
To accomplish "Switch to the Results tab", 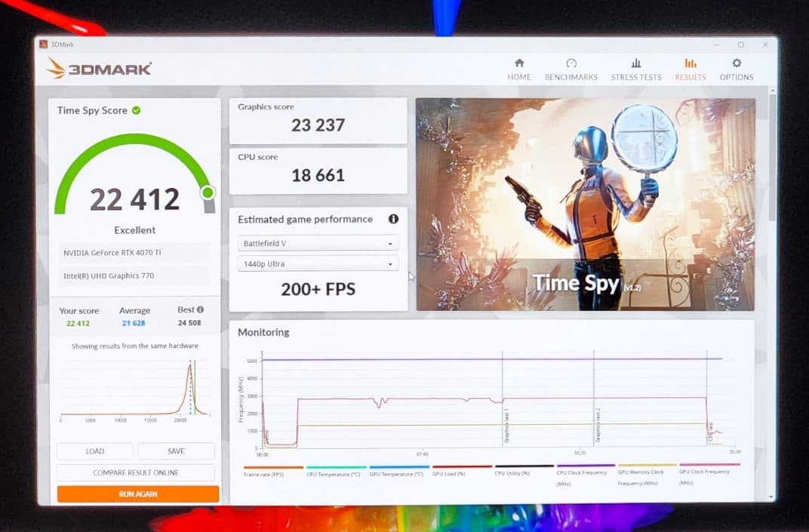I will 691,69.
